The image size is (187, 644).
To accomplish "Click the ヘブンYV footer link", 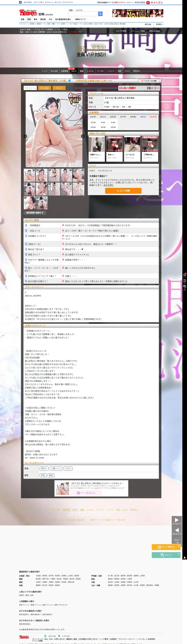I will (66, 636).
